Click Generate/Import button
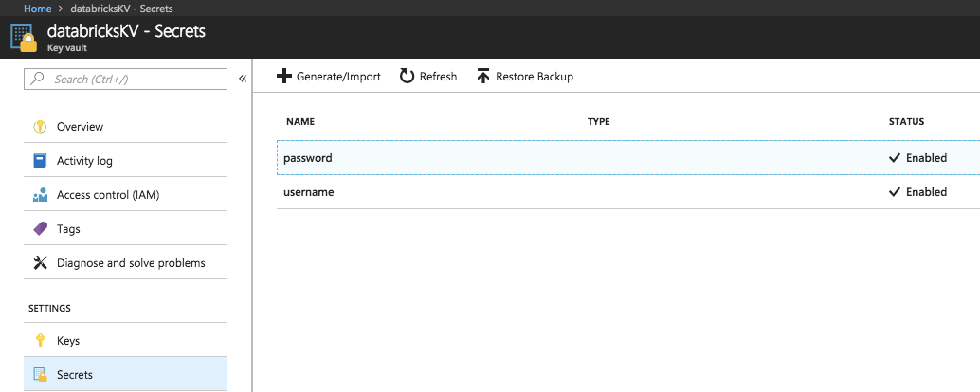The height and width of the screenshot is (392, 980). [x=329, y=77]
